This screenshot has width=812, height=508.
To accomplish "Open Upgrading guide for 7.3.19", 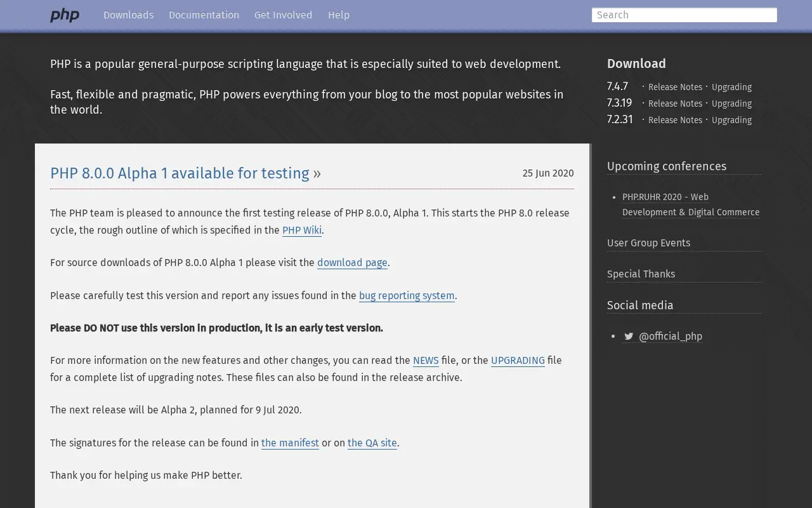I will tap(731, 104).
